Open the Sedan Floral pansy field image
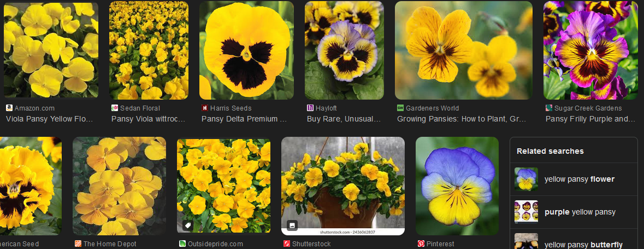Image resolution: width=644 pixels, height=249 pixels. (x=149, y=50)
